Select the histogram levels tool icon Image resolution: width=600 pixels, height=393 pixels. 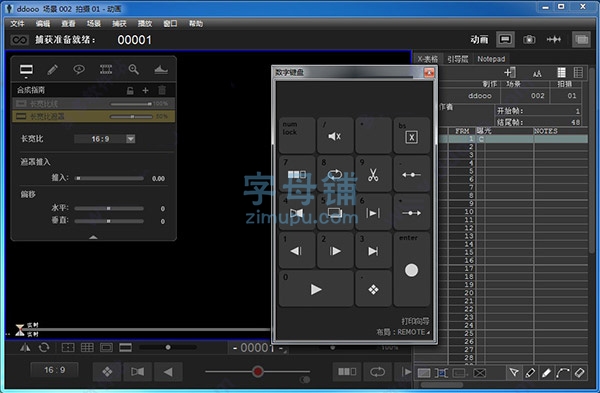point(161,70)
